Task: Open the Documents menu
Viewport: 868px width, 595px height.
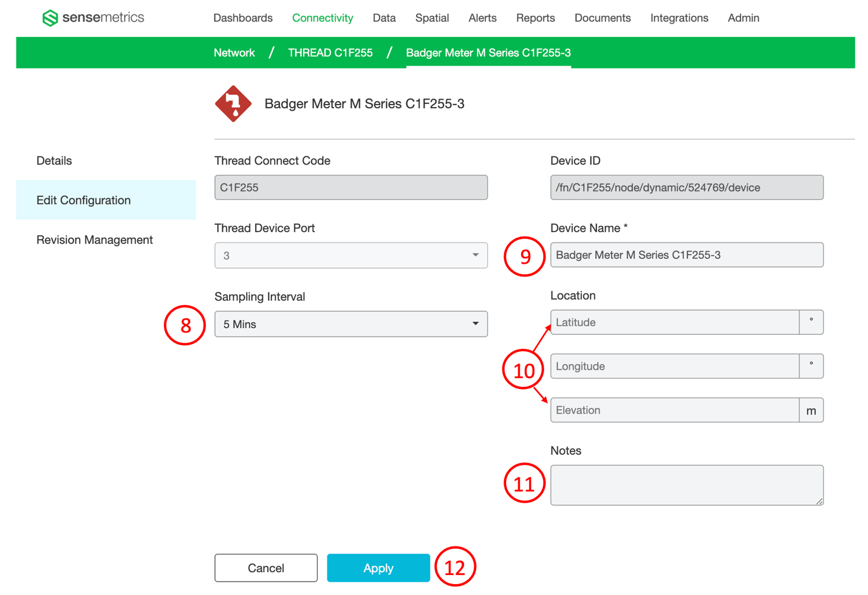Action: point(603,18)
